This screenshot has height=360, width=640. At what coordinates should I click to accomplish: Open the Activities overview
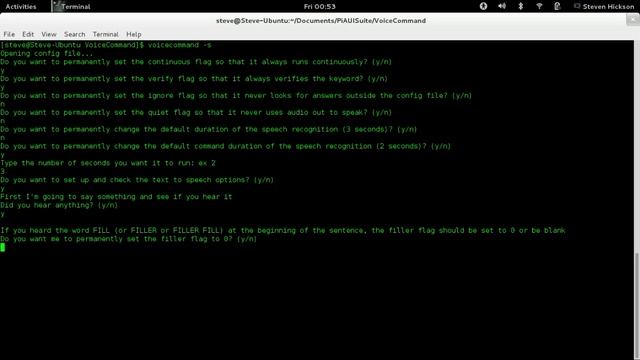coord(21,7)
